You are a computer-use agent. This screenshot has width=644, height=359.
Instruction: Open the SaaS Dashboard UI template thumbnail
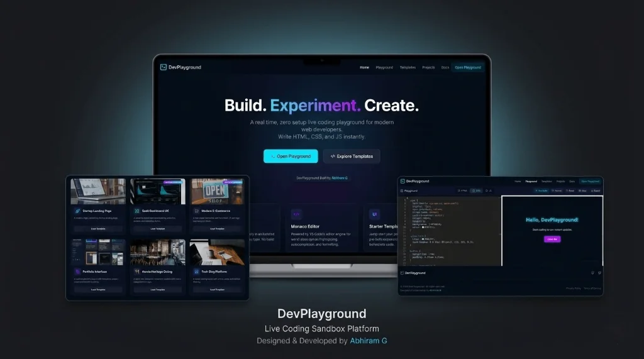pos(158,191)
